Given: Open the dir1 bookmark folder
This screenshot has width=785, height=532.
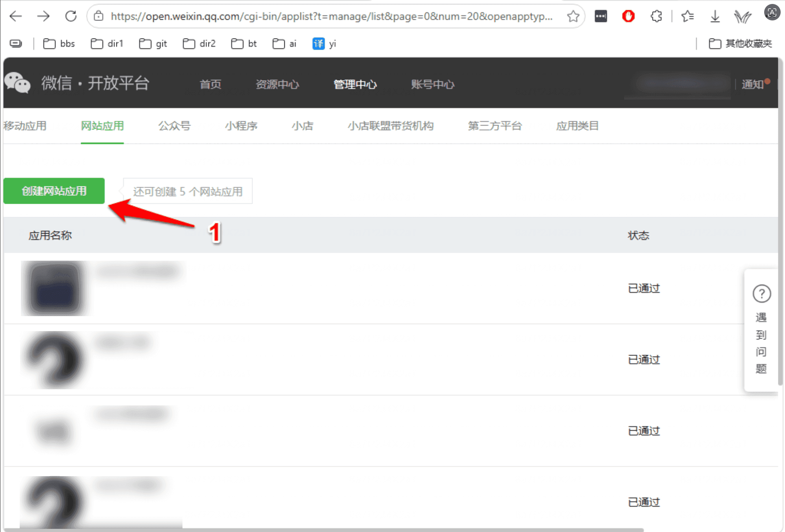Looking at the screenshot, I should (107, 44).
